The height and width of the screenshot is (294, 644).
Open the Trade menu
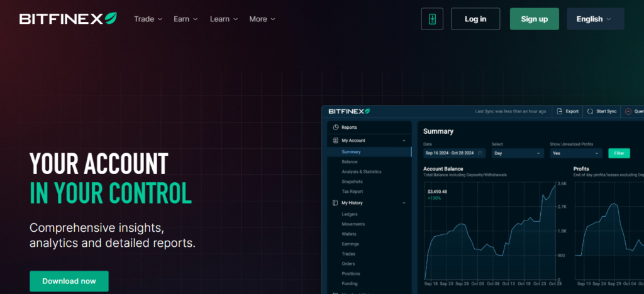click(148, 19)
